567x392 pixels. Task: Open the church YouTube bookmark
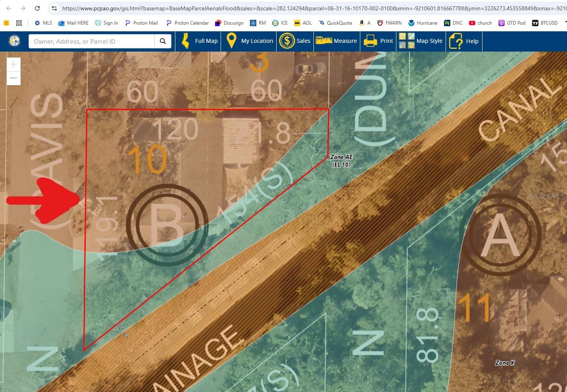pyautogui.click(x=480, y=23)
